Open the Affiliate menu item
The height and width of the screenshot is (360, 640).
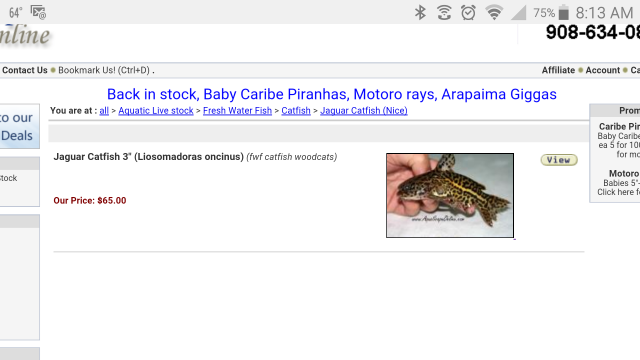pyautogui.click(x=558, y=70)
